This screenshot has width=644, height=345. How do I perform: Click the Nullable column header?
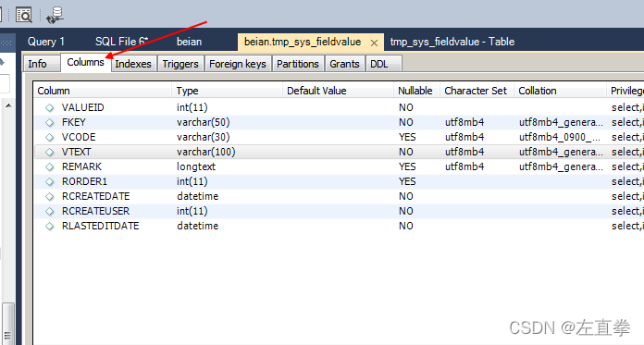pos(416,91)
